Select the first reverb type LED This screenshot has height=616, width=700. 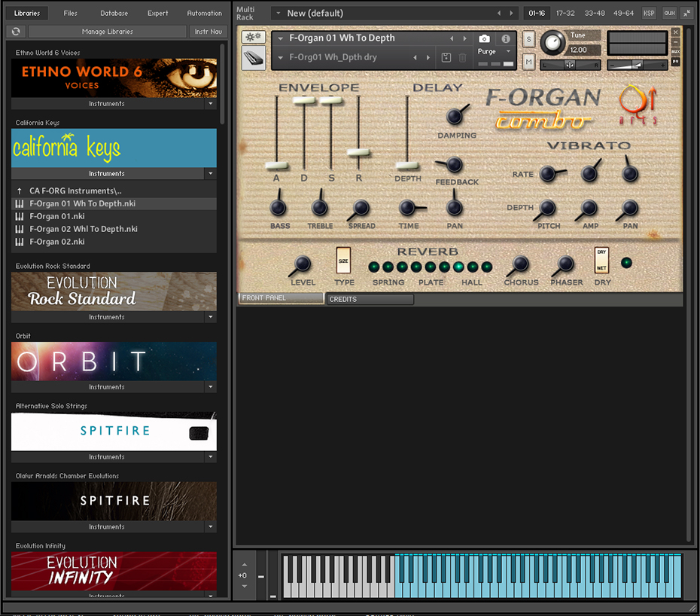pyautogui.click(x=373, y=267)
